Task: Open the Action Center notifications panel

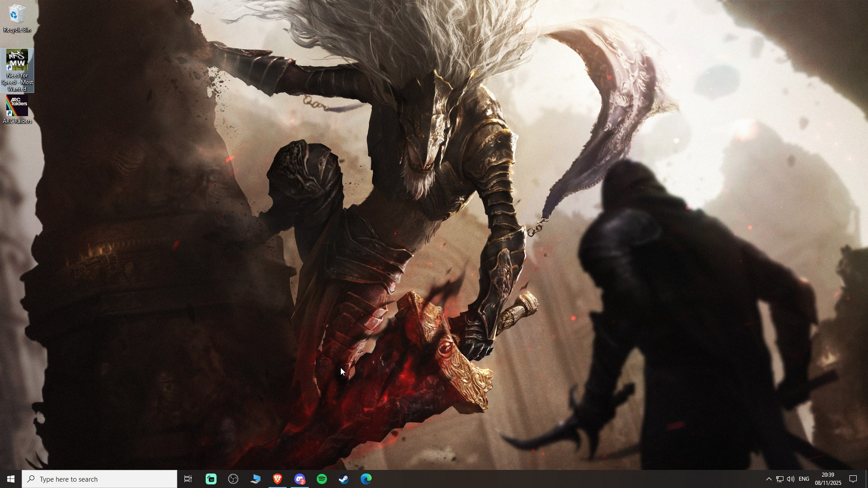Action: coord(853,479)
